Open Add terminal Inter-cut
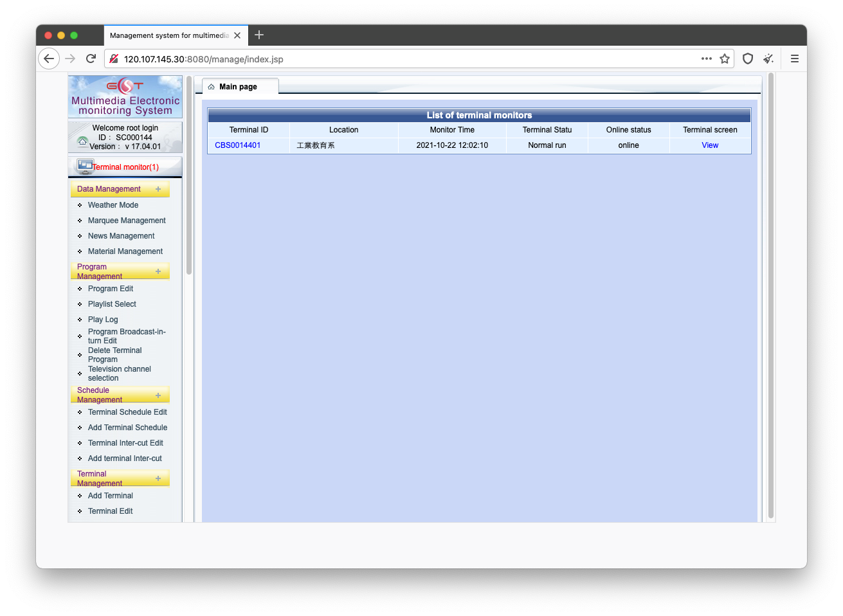843x616 pixels. (125, 458)
